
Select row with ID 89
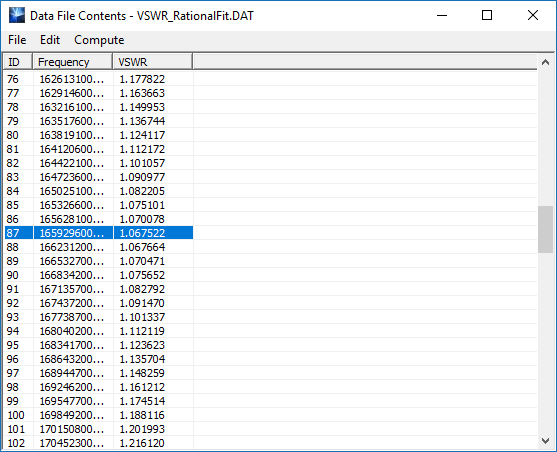(x=12, y=261)
